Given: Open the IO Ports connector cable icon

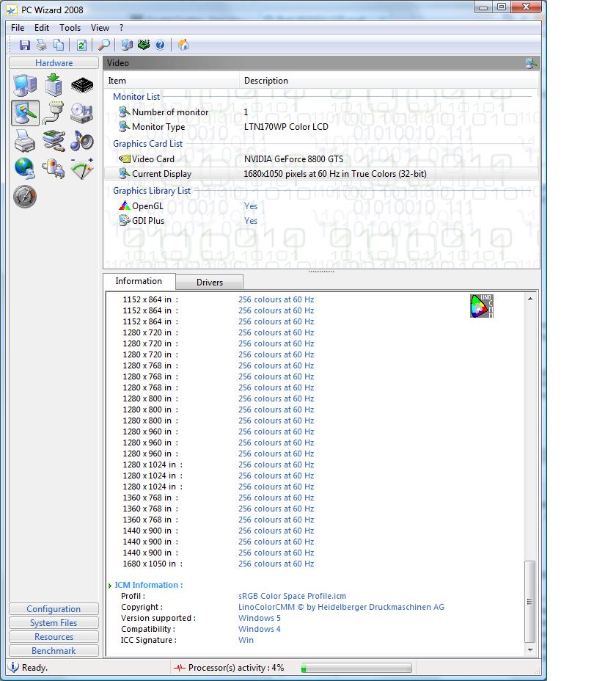Looking at the screenshot, I should point(54,113).
